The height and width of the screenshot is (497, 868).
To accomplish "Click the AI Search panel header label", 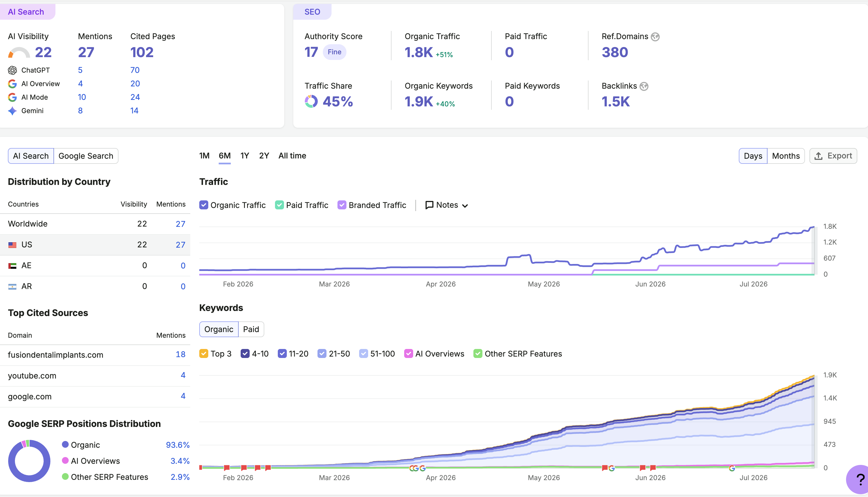I will tap(26, 12).
